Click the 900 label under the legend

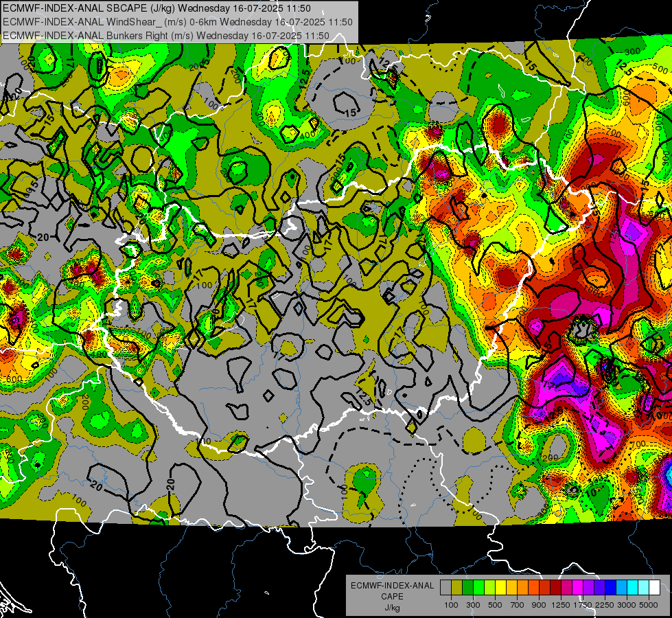coord(539,605)
